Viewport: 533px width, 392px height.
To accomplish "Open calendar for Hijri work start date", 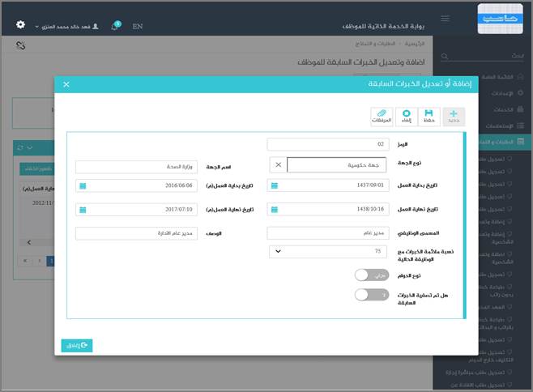I will [x=275, y=185].
